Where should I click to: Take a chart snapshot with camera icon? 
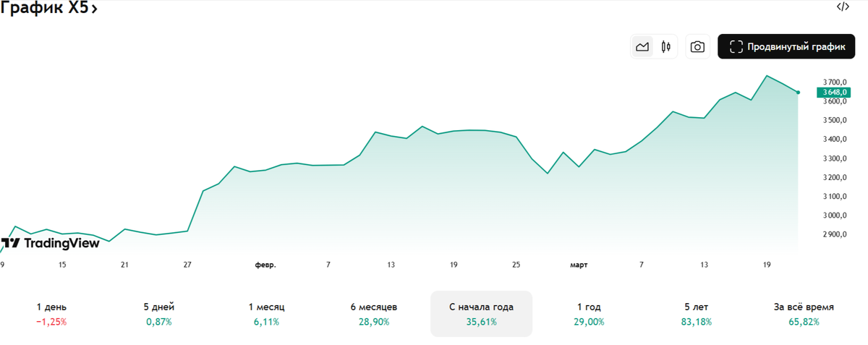click(x=697, y=47)
